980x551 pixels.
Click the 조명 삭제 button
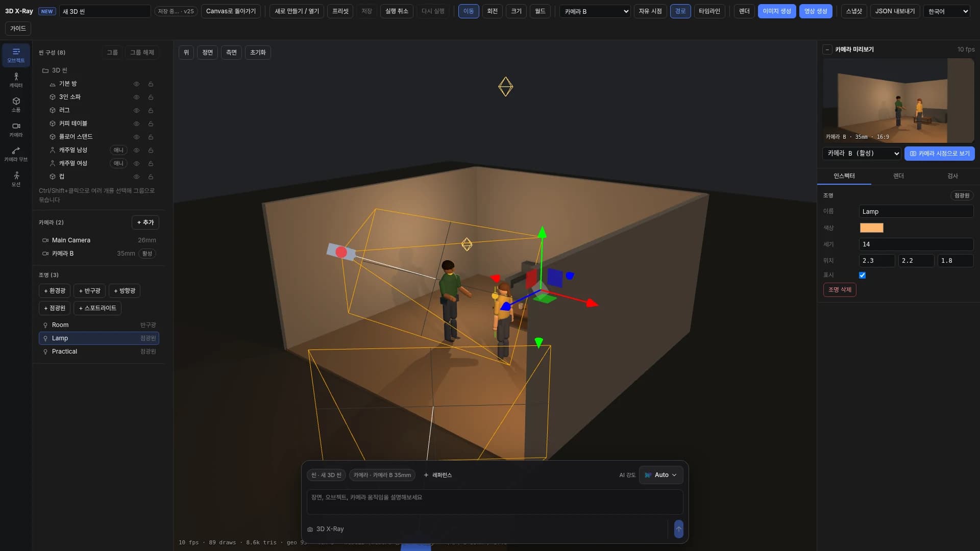point(840,290)
